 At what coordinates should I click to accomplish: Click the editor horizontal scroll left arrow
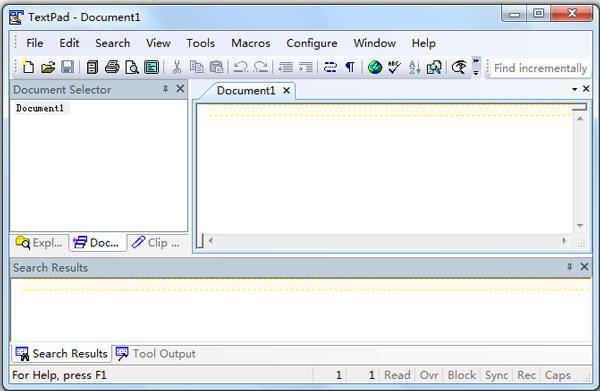point(210,241)
